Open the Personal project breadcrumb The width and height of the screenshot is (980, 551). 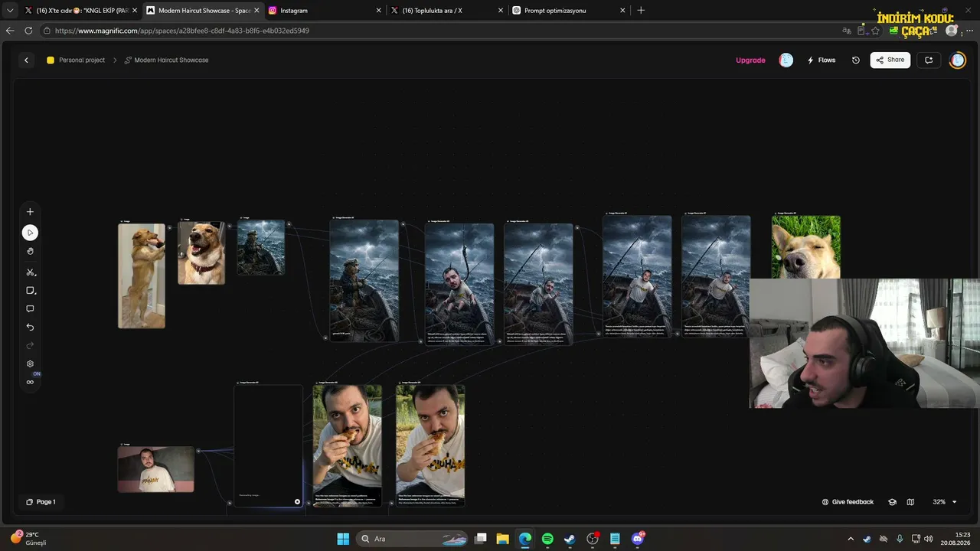tap(76, 60)
